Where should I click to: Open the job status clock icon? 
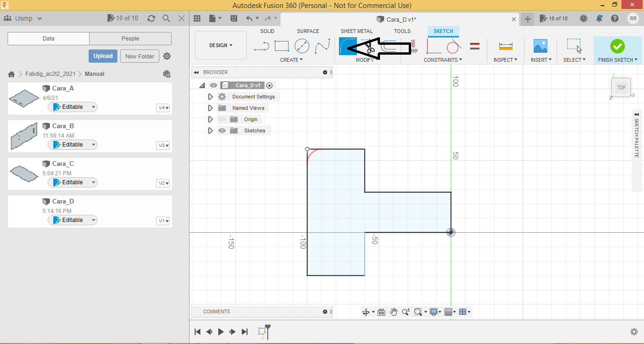584,18
